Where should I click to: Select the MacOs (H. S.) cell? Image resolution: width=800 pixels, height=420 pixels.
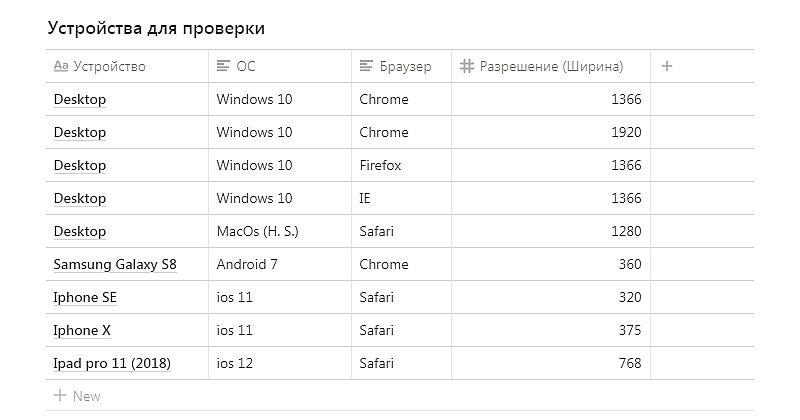280,231
